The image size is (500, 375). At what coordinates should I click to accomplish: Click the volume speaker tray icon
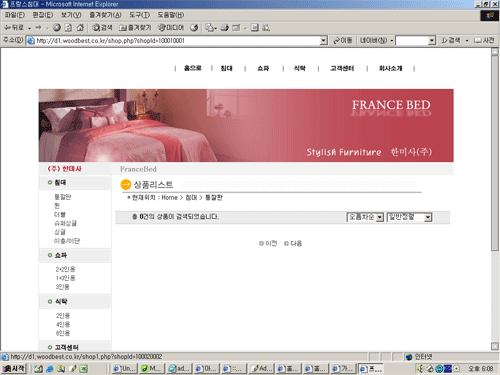click(421, 369)
